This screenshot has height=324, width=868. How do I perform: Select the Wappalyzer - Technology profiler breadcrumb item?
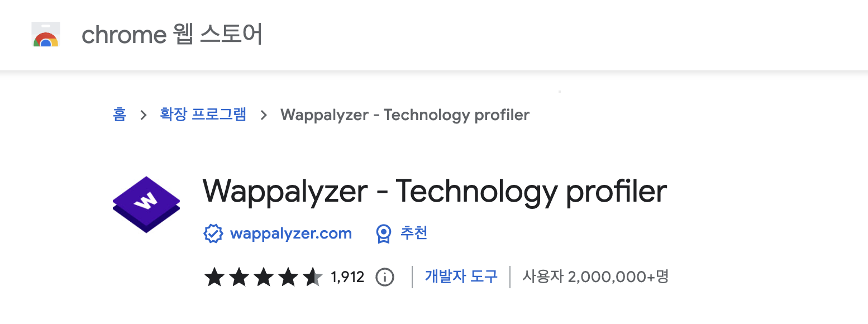[405, 115]
